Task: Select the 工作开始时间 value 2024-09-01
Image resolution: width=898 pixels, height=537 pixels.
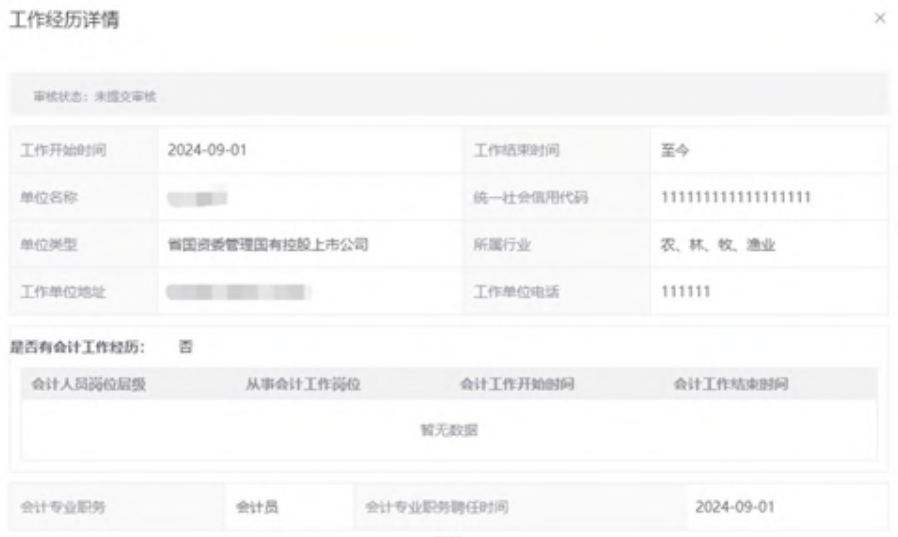Action: pyautogui.click(x=207, y=150)
